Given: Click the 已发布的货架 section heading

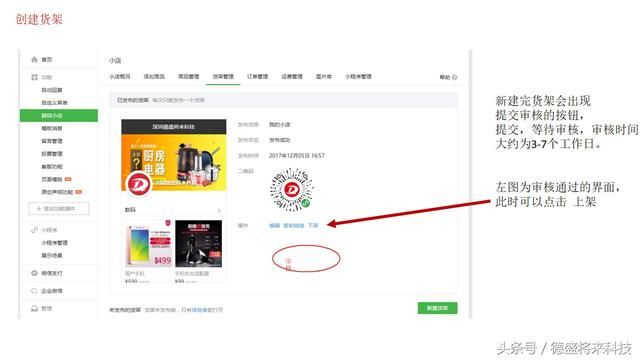Looking at the screenshot, I should [133, 100].
